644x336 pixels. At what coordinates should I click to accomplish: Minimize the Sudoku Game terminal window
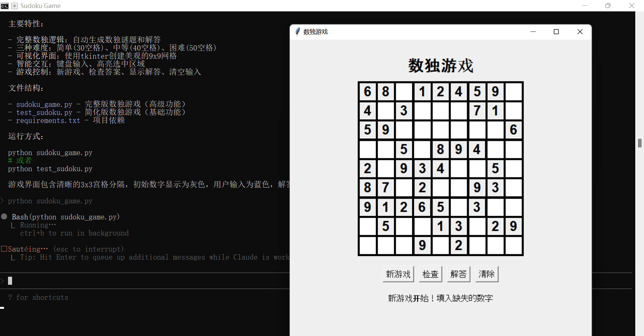pyautogui.click(x=585, y=5)
